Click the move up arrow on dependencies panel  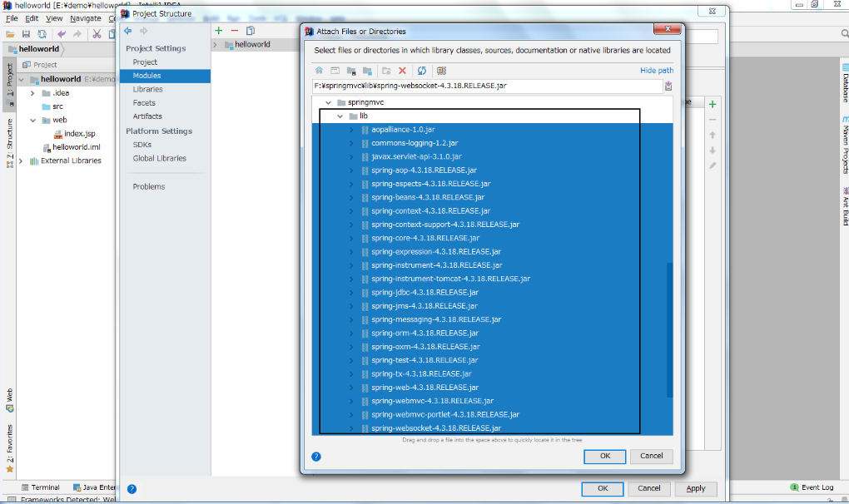(x=712, y=136)
